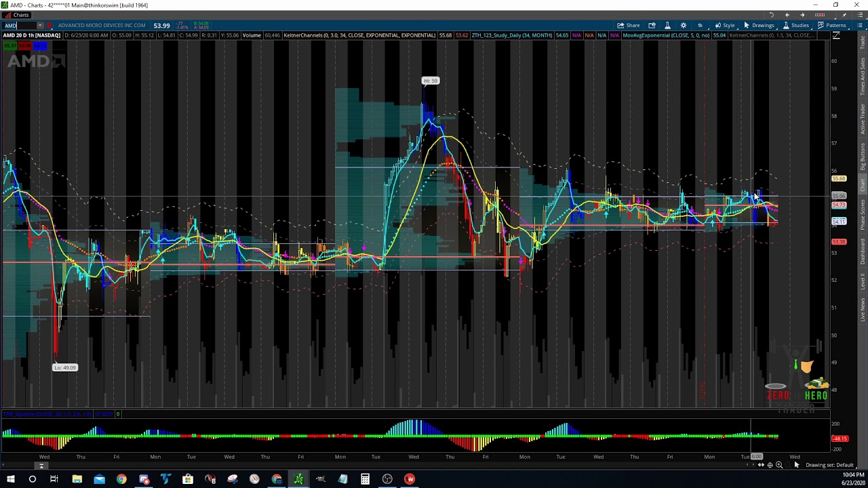Open the chart settings gear icon
The image size is (868, 488).
(684, 26)
